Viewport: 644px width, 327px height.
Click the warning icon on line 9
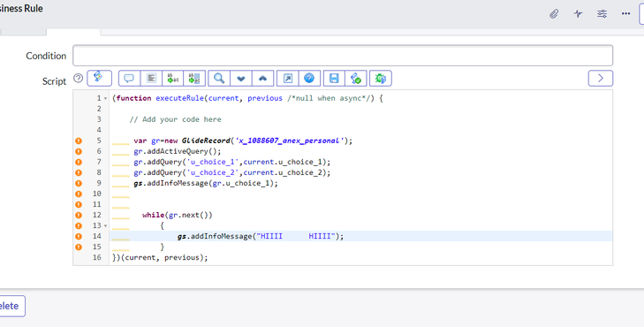(x=79, y=183)
